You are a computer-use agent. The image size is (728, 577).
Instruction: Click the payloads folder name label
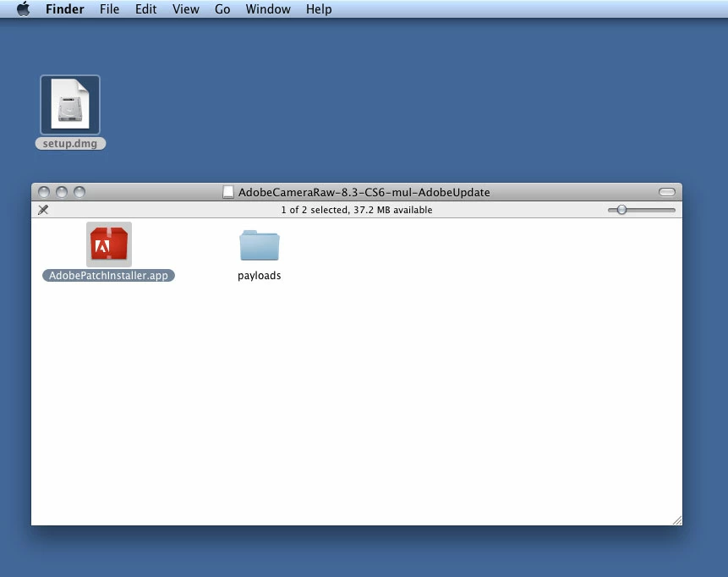point(259,276)
